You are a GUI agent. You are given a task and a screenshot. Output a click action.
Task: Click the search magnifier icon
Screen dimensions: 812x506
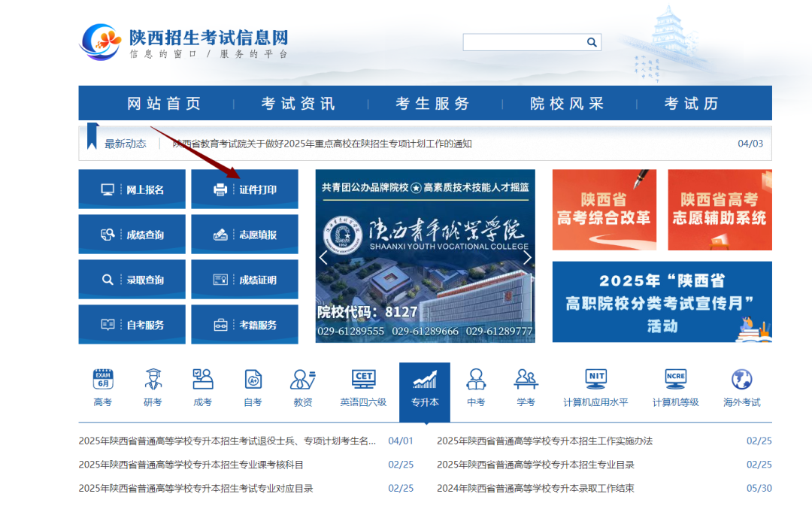tap(592, 42)
